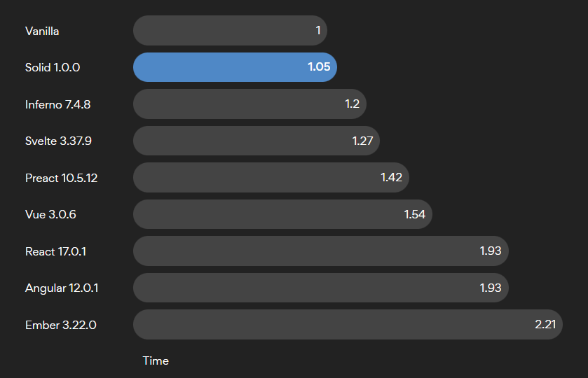The image size is (588, 378).
Task: Click the "Svelte 3.37.9" label
Action: [x=58, y=141]
